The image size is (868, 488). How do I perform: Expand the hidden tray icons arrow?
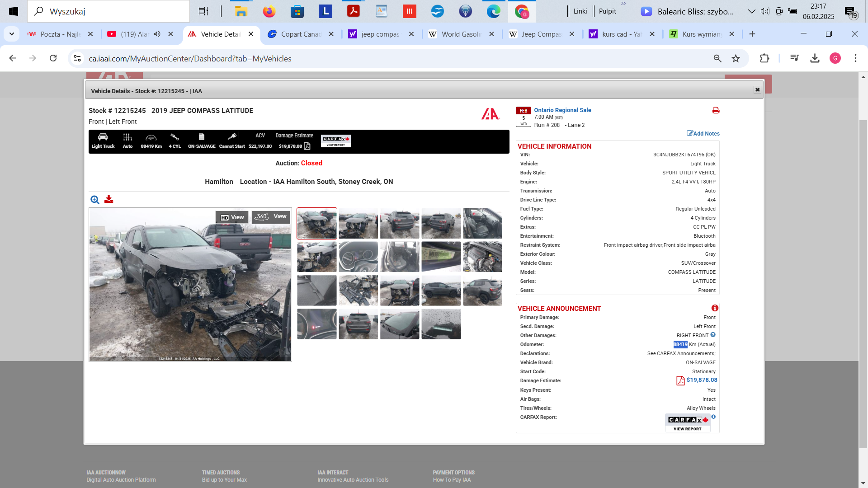[x=751, y=11]
